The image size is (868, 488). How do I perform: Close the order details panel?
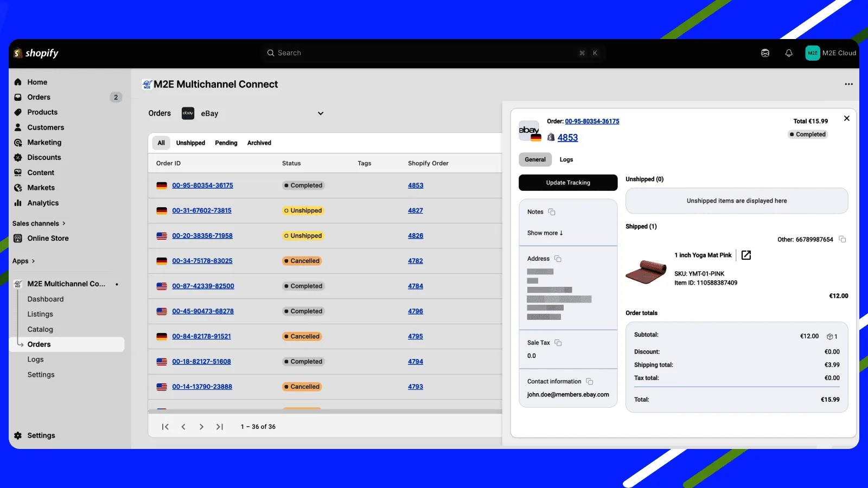point(847,118)
